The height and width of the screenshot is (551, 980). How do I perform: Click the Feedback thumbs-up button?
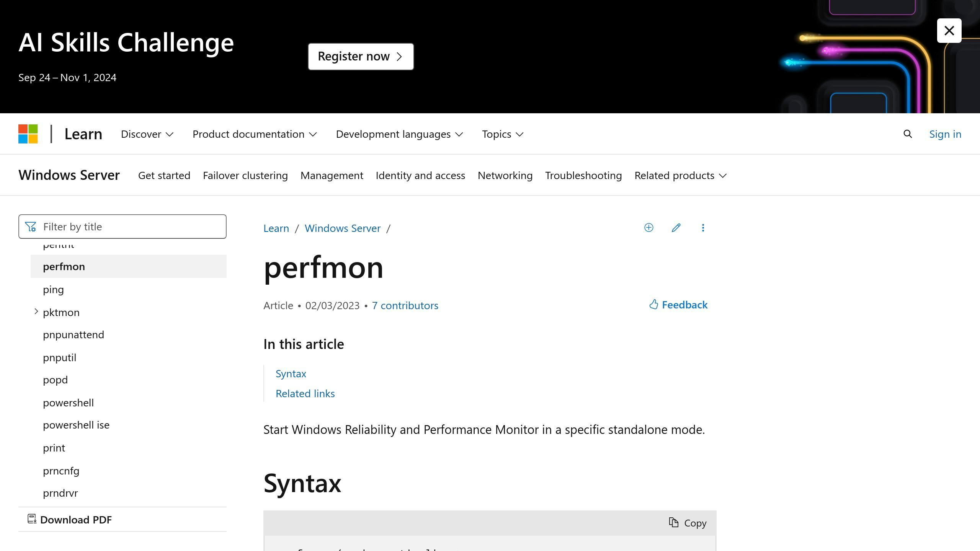click(678, 305)
